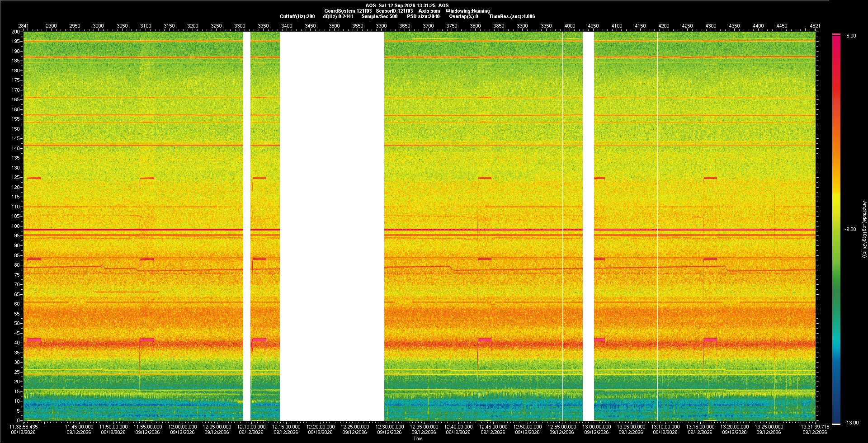
Task: Click the Windowing:Hanning header text
Action: tap(467, 11)
